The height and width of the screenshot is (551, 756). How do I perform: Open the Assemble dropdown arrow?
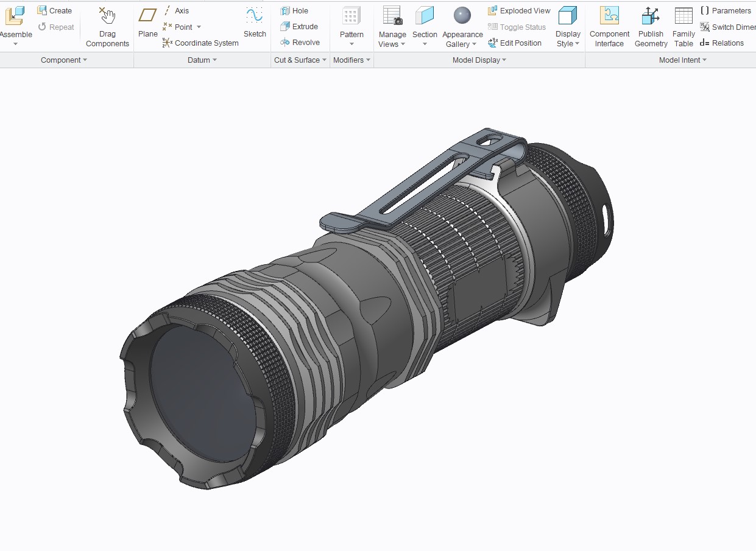point(16,44)
